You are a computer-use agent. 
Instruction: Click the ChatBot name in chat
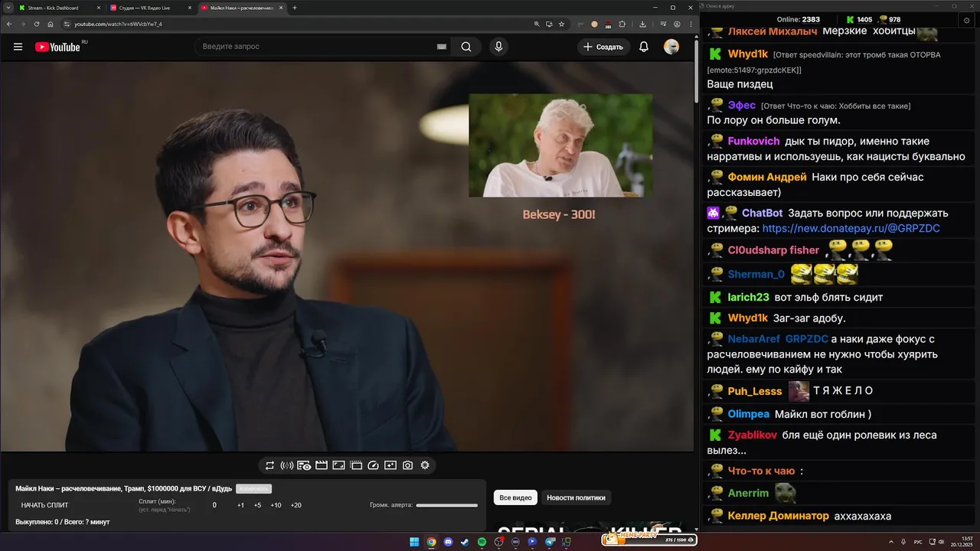click(x=762, y=213)
